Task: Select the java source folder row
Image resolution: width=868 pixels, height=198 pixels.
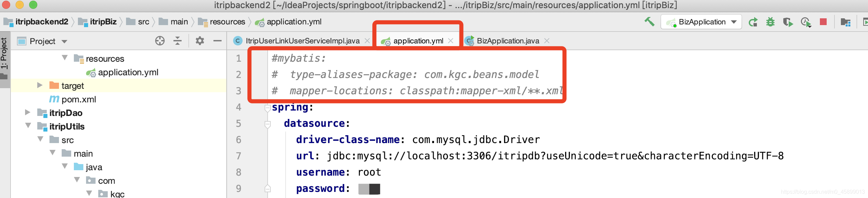Action: coord(119,167)
